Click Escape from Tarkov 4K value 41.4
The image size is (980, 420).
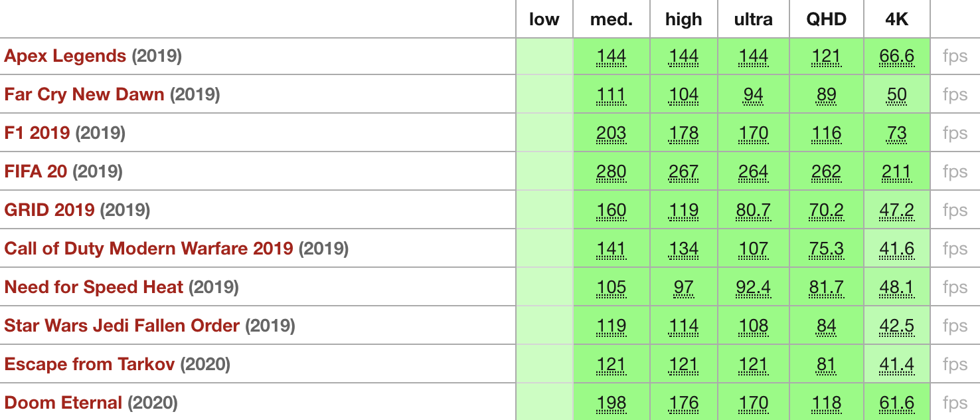tap(896, 365)
